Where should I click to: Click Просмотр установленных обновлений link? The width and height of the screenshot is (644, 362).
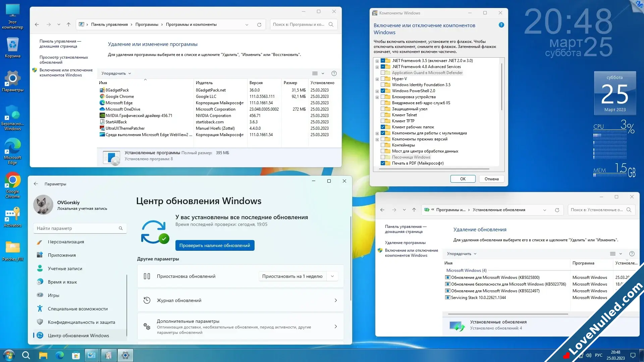click(x=64, y=59)
